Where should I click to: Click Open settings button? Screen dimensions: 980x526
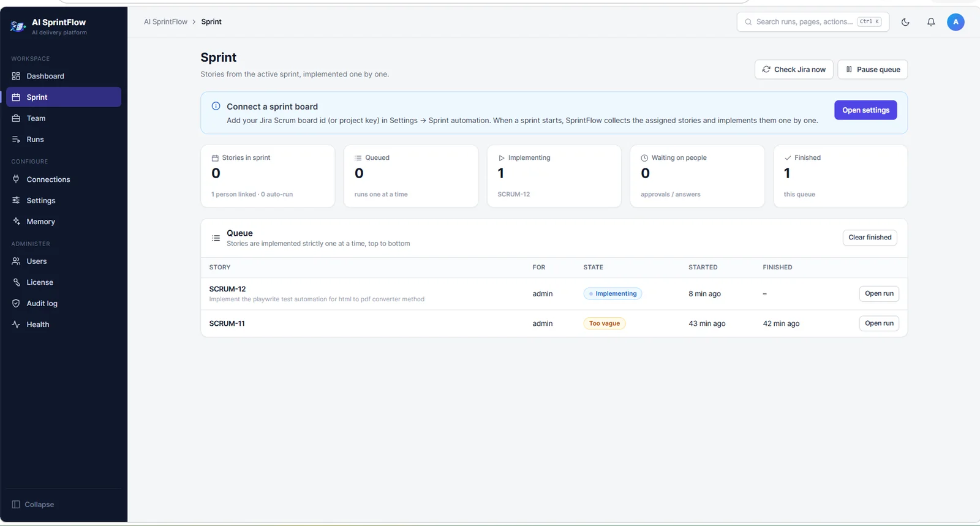pyautogui.click(x=865, y=110)
